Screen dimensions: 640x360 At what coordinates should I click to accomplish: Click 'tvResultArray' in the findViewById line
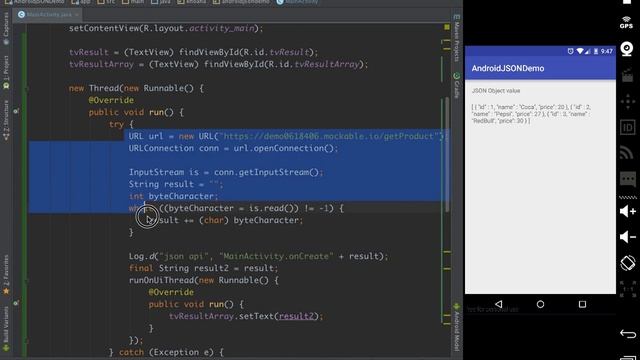[101, 64]
